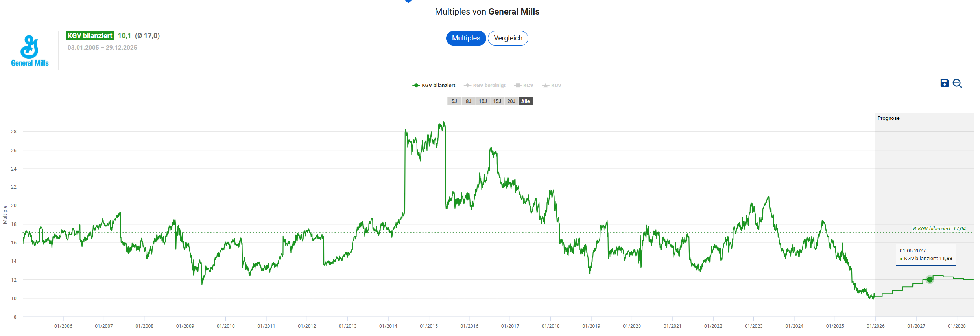Enable the KGV bereinigt legend series
The image size is (980, 336).
pyautogui.click(x=485, y=86)
